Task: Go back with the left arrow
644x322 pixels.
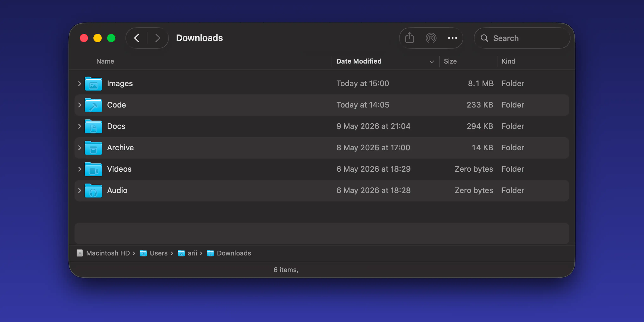Action: 137,38
